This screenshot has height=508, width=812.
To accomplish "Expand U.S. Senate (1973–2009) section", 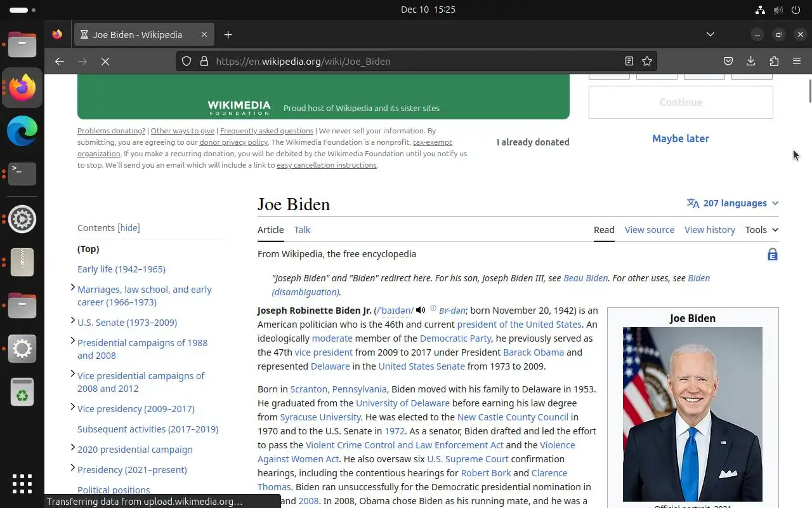I will [x=72, y=321].
